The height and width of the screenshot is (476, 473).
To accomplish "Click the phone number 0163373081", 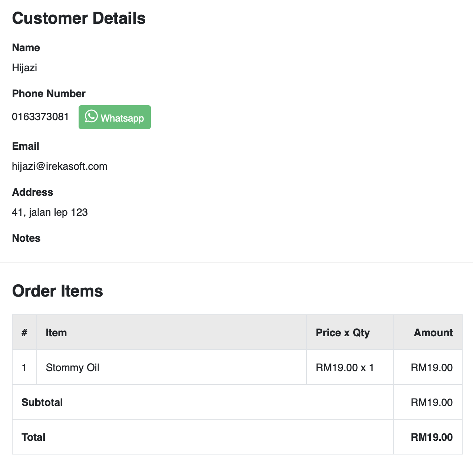I will [40, 117].
